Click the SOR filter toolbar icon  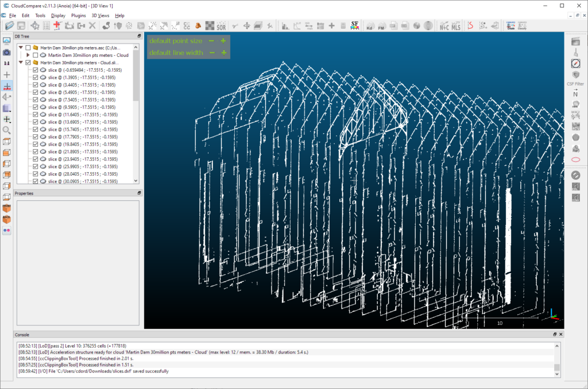click(221, 26)
